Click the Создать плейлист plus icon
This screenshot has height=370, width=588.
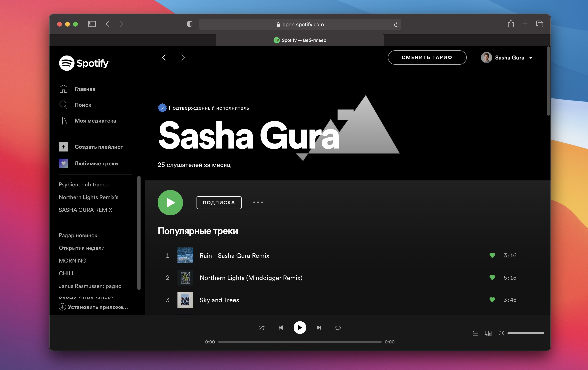pyautogui.click(x=64, y=147)
